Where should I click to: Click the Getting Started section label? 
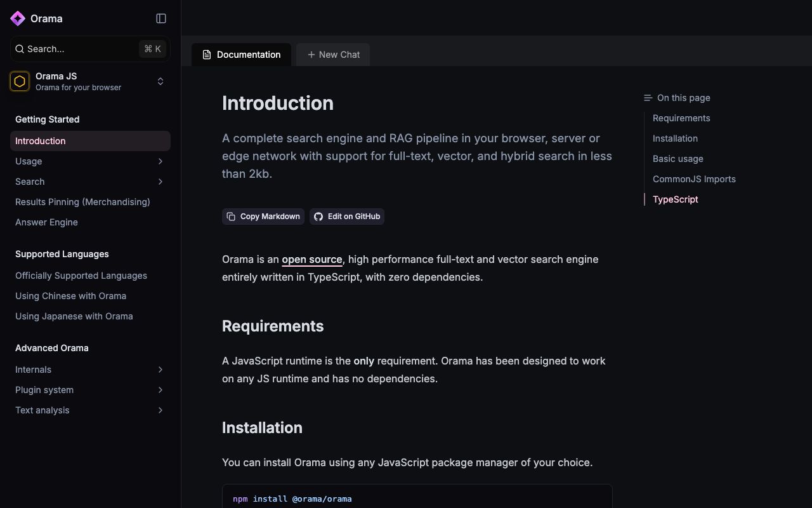click(48, 119)
